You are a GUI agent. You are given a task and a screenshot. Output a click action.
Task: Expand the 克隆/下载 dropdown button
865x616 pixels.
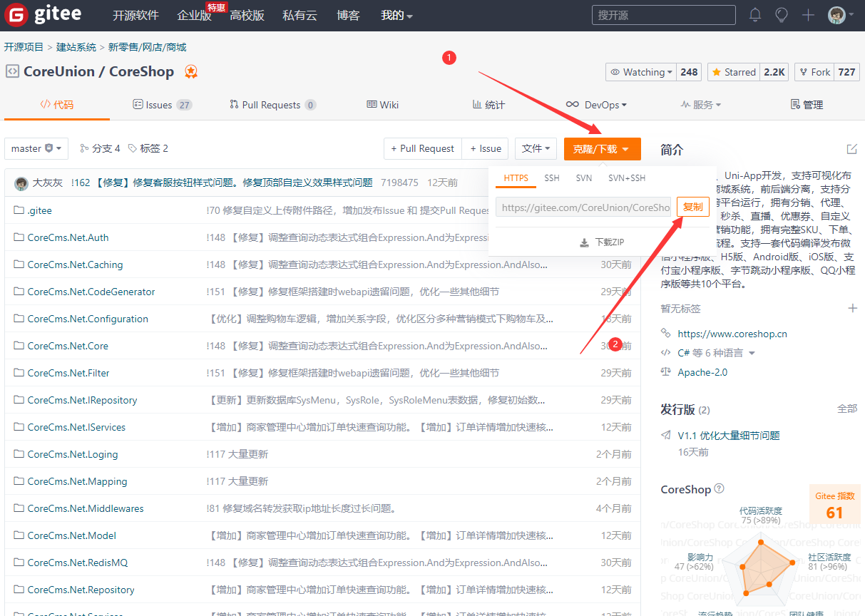(x=602, y=149)
